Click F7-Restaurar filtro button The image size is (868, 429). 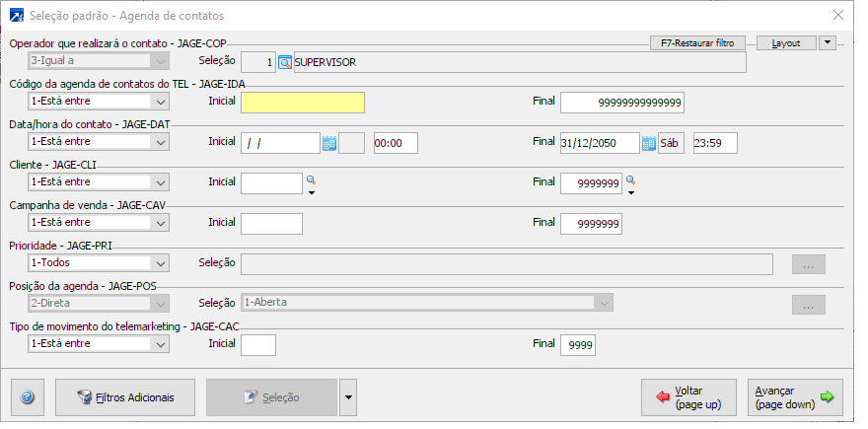[x=697, y=43]
